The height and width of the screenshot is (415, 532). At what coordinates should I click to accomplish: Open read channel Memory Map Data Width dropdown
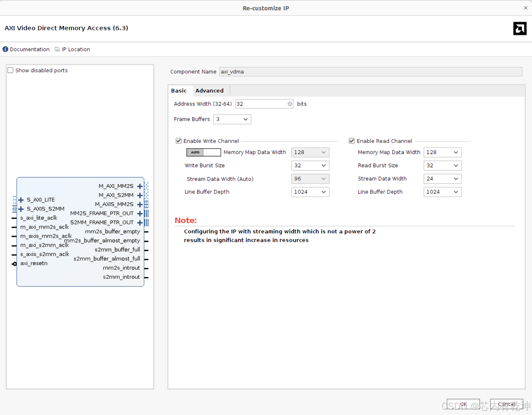coord(442,152)
